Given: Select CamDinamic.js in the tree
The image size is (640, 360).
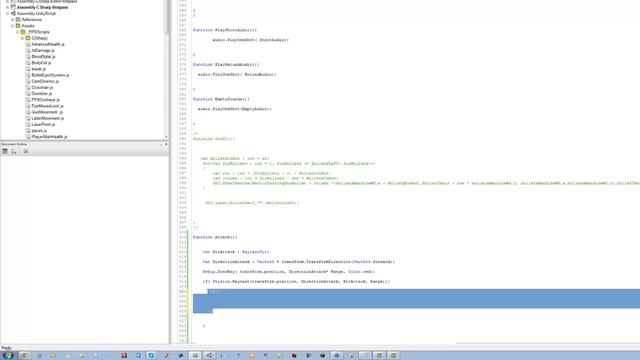Looking at the screenshot, I should pos(45,81).
